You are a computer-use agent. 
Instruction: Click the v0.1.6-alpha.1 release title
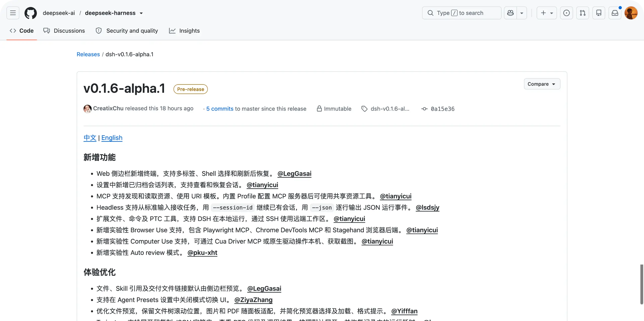(124, 88)
